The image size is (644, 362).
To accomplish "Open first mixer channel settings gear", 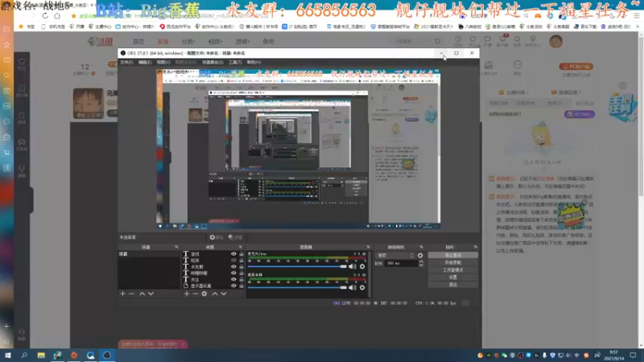I will coord(362,266).
